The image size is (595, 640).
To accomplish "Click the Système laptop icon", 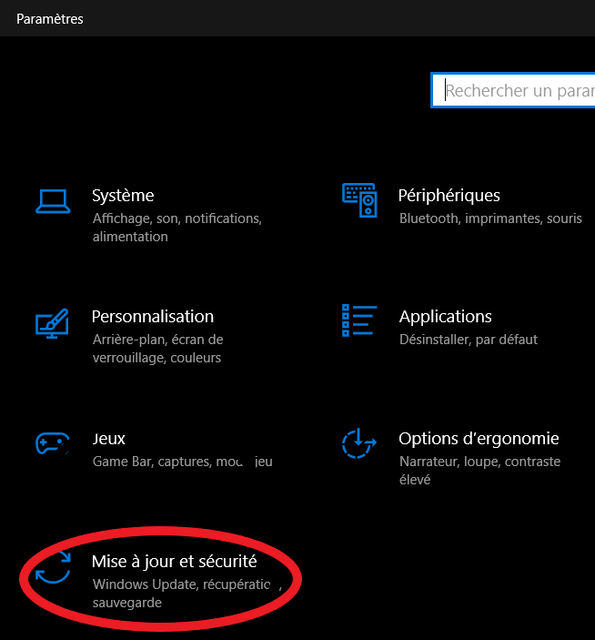I will 53,201.
